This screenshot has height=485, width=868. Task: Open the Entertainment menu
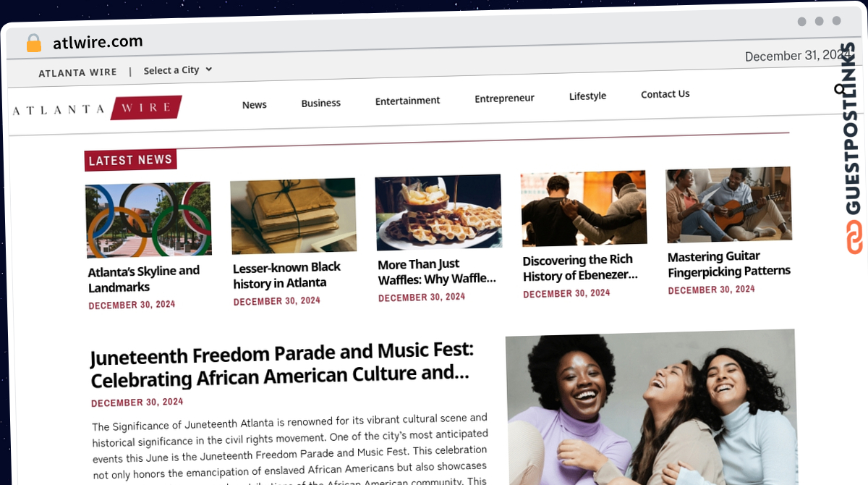coord(407,101)
